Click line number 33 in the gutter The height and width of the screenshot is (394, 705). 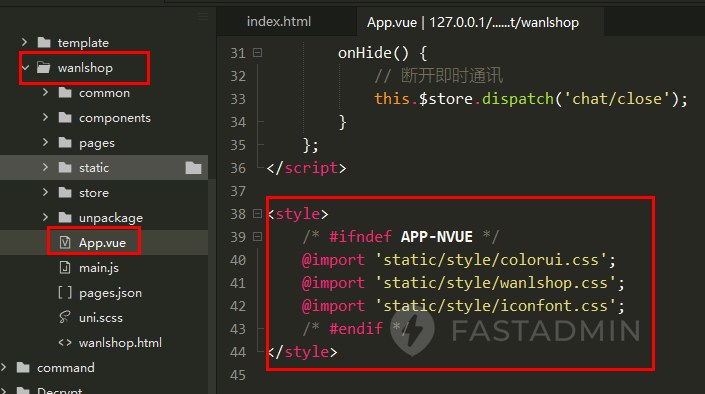tap(238, 99)
